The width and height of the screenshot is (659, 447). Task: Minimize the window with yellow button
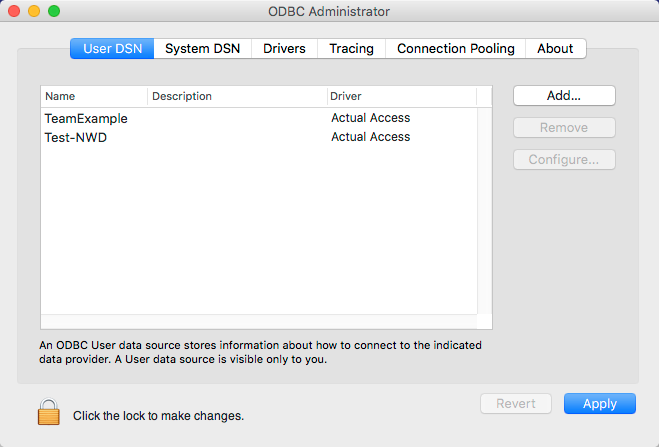(x=34, y=12)
